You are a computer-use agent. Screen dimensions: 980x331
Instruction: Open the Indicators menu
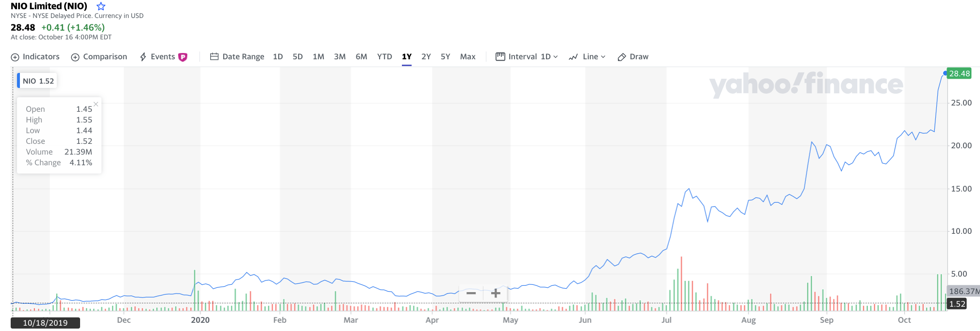[x=35, y=57]
